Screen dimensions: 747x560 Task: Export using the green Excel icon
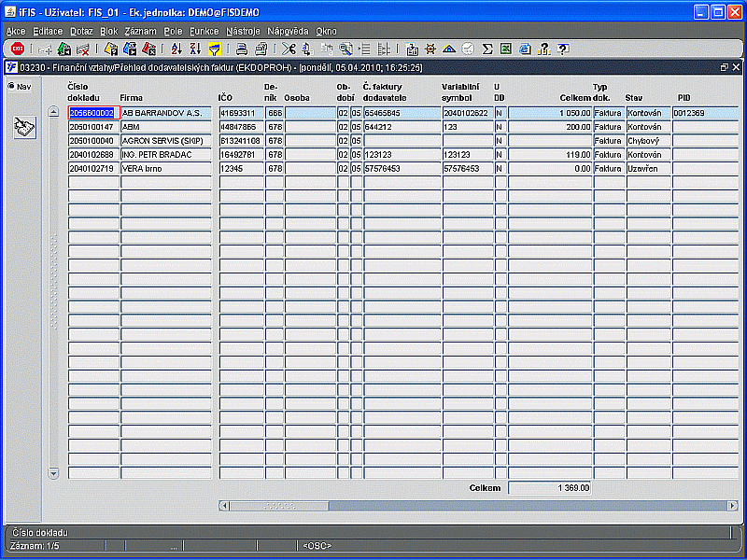pos(506,49)
